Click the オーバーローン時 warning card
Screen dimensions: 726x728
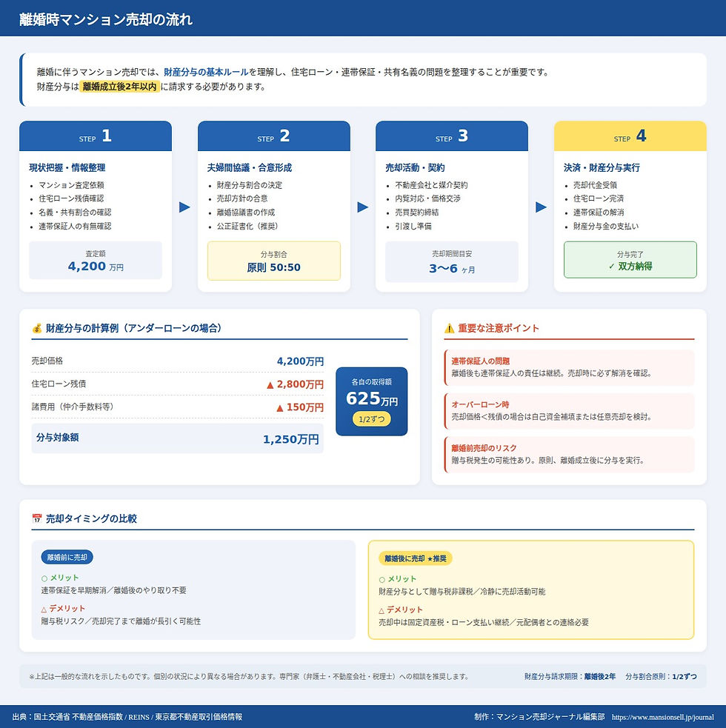[569, 411]
